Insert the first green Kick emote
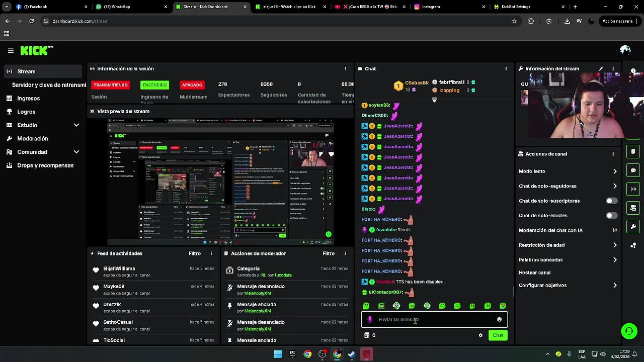 coord(366,306)
